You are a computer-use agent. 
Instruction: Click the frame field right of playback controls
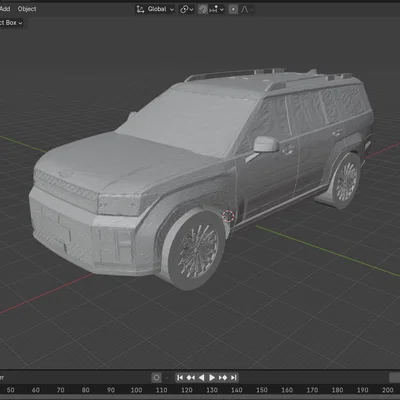[x=395, y=378]
